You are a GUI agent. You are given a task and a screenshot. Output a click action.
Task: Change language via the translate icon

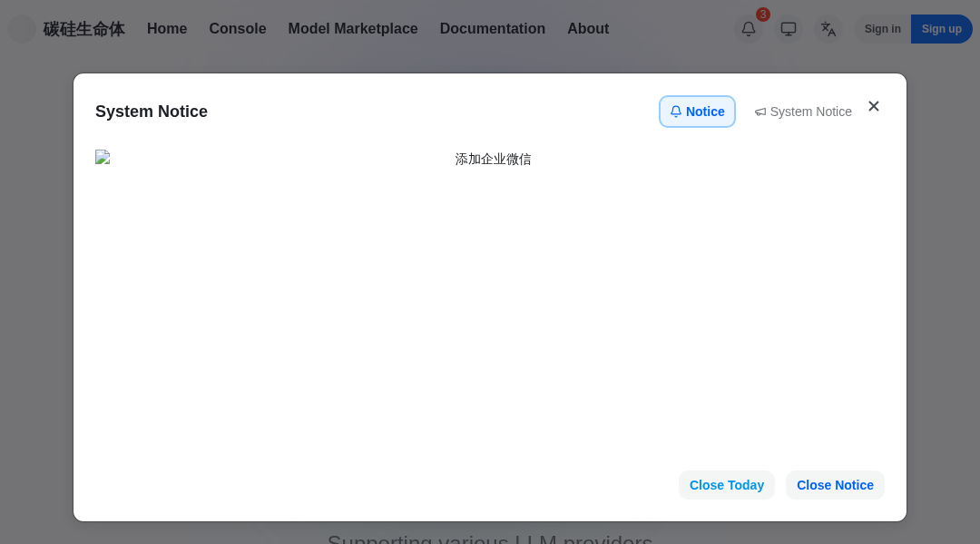click(x=828, y=29)
